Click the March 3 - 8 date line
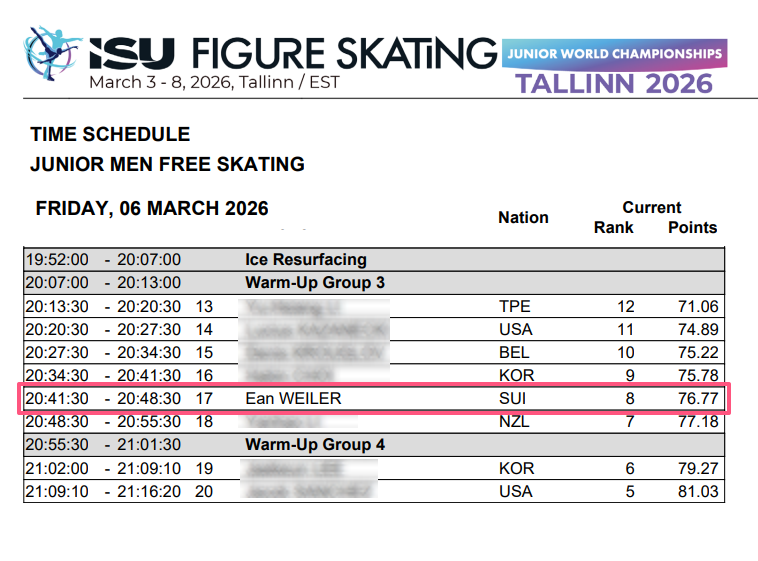 [213, 82]
